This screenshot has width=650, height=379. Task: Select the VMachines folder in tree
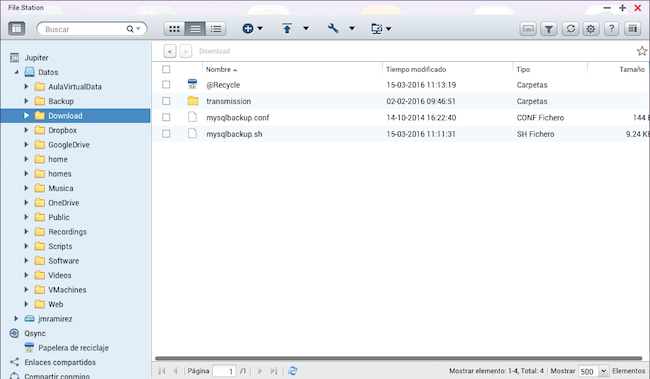tap(67, 290)
